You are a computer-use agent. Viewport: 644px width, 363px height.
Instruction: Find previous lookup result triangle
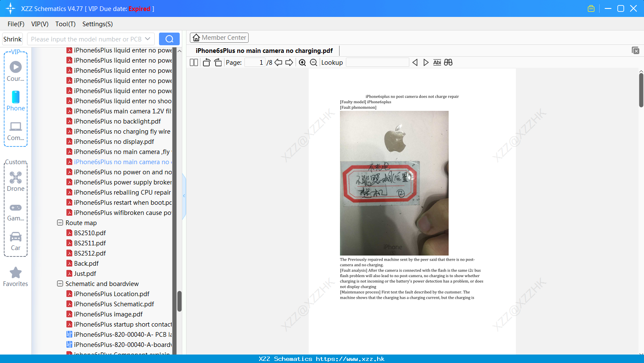click(415, 63)
